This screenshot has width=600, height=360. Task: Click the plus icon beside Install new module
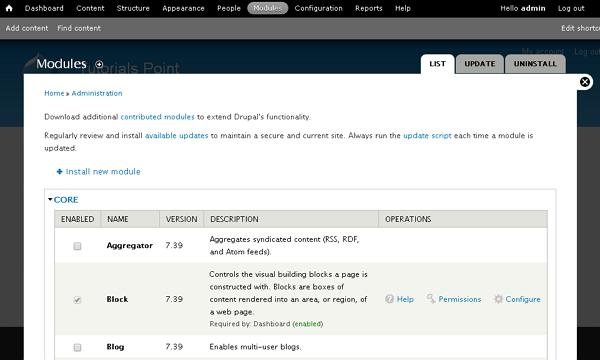pyautogui.click(x=59, y=172)
